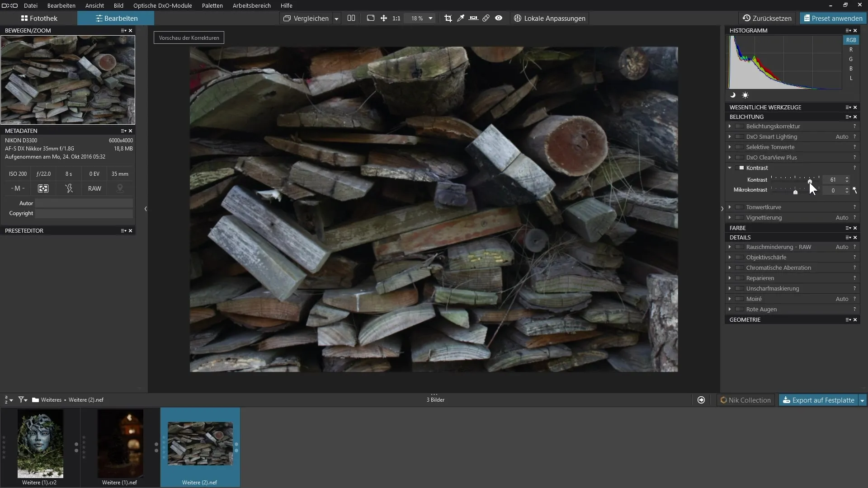Viewport: 868px width, 488px height.
Task: Enable Objektivschärfe toggle switch
Action: coord(740,258)
